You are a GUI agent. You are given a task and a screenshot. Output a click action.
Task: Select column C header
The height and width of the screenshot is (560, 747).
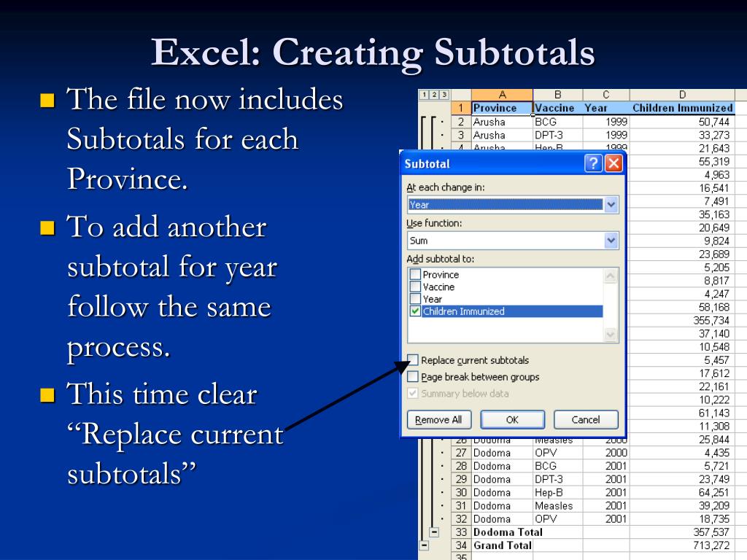pyautogui.click(x=606, y=95)
